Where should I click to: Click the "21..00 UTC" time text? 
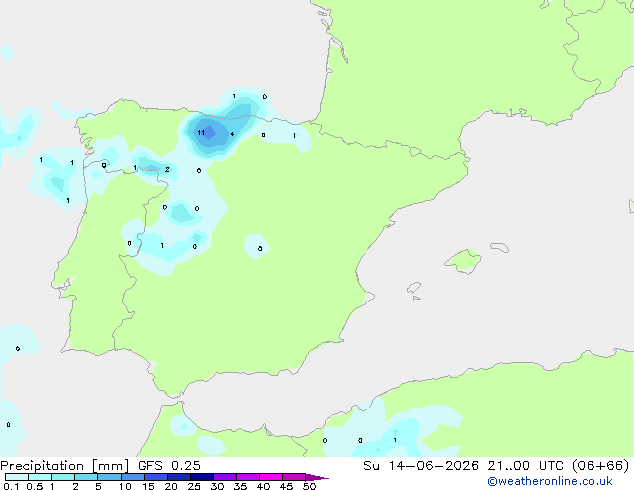(525, 466)
